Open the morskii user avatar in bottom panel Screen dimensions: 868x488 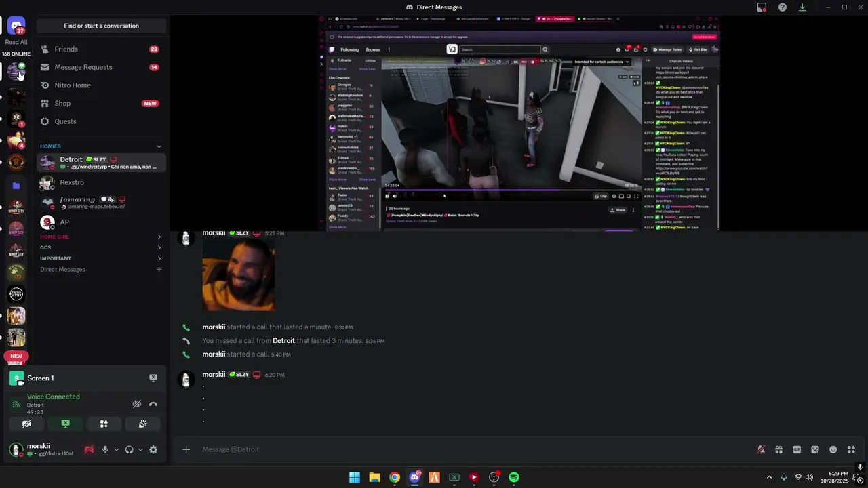[x=16, y=449]
